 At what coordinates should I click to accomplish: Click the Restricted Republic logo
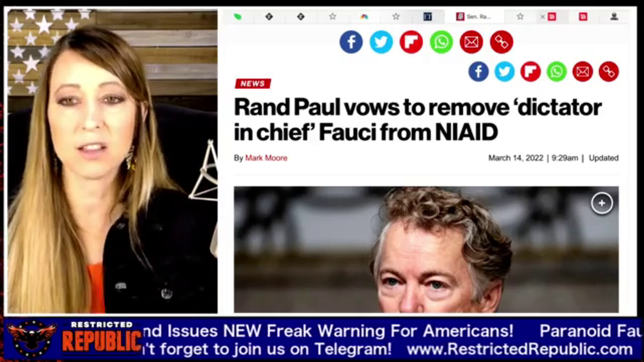click(x=74, y=338)
